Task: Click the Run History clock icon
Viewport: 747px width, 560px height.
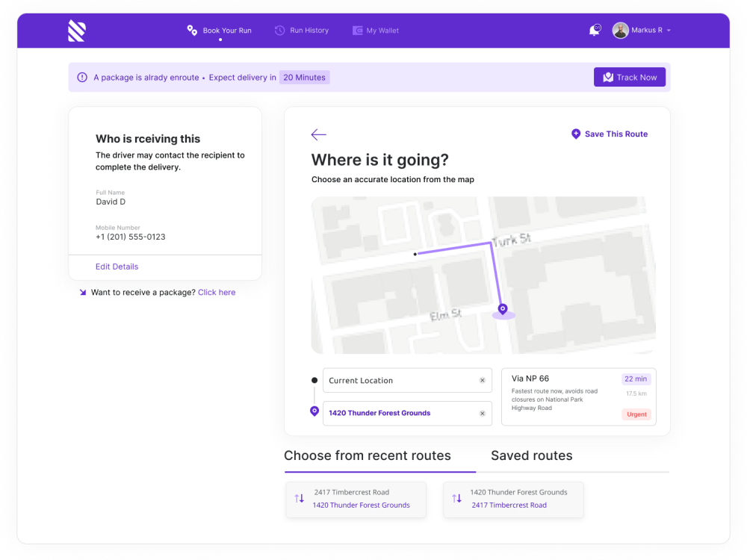Action: point(279,31)
